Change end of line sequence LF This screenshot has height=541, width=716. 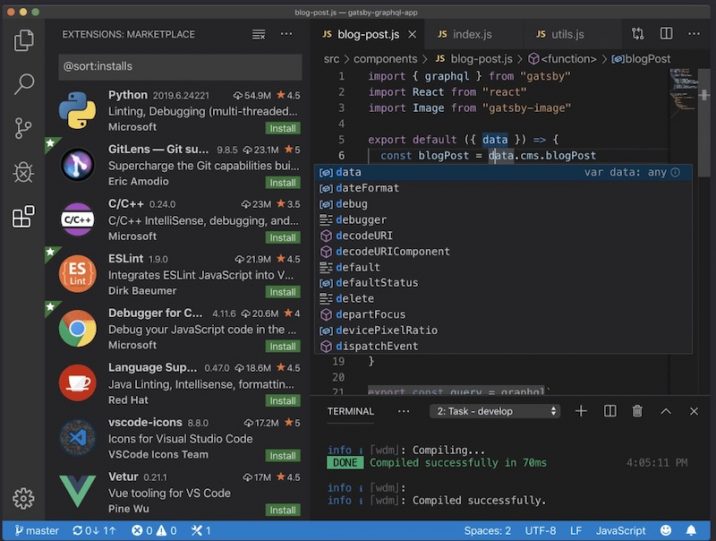[576, 530]
